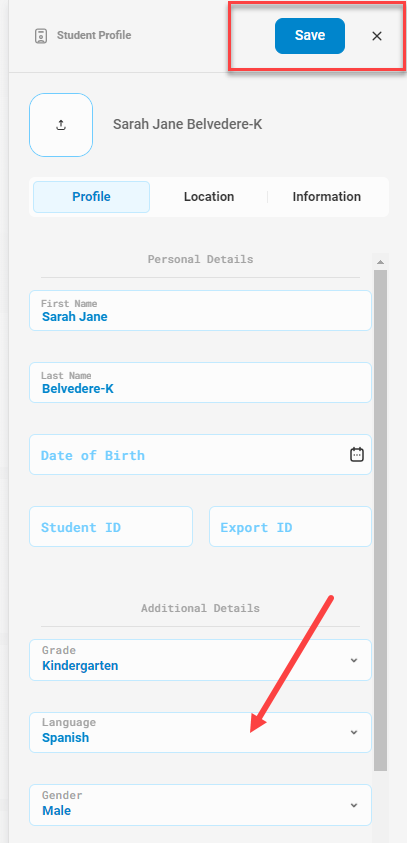The height and width of the screenshot is (843, 407).
Task: Switch to the Location tab
Action: click(209, 197)
